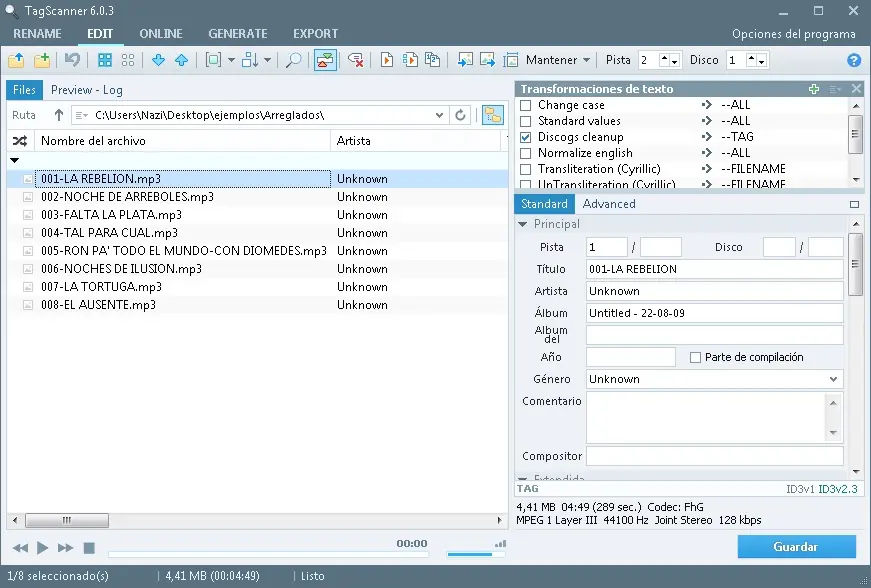
Task: Click the export cover image icon
Action: [x=487, y=60]
